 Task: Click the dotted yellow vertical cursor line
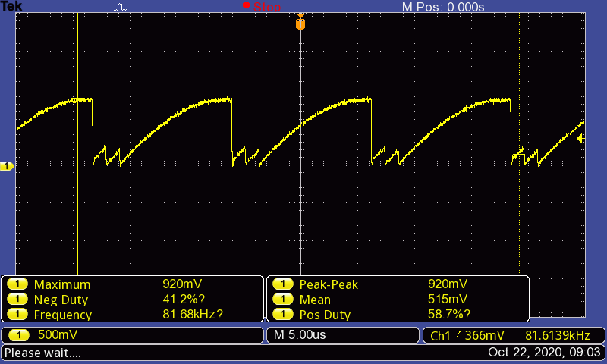519,144
